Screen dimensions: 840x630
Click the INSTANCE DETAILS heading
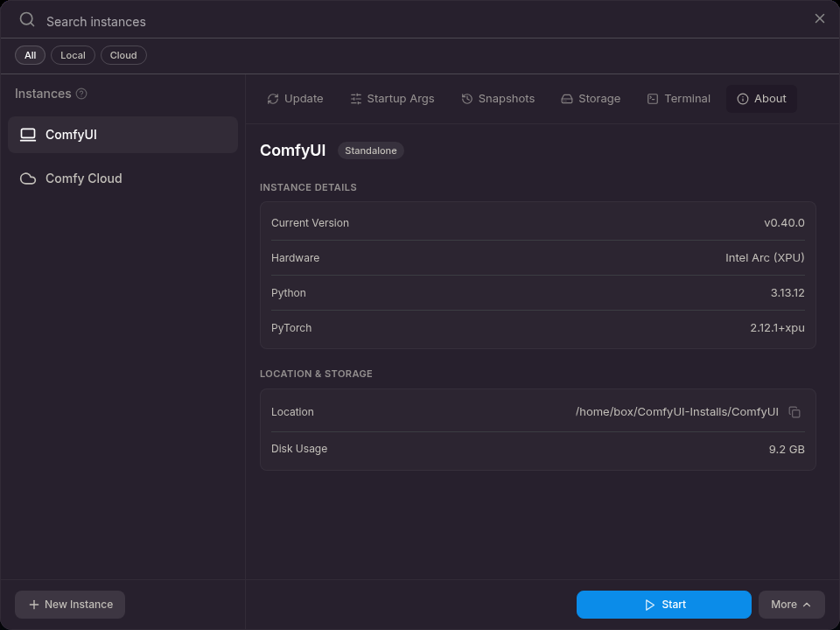pyautogui.click(x=308, y=187)
